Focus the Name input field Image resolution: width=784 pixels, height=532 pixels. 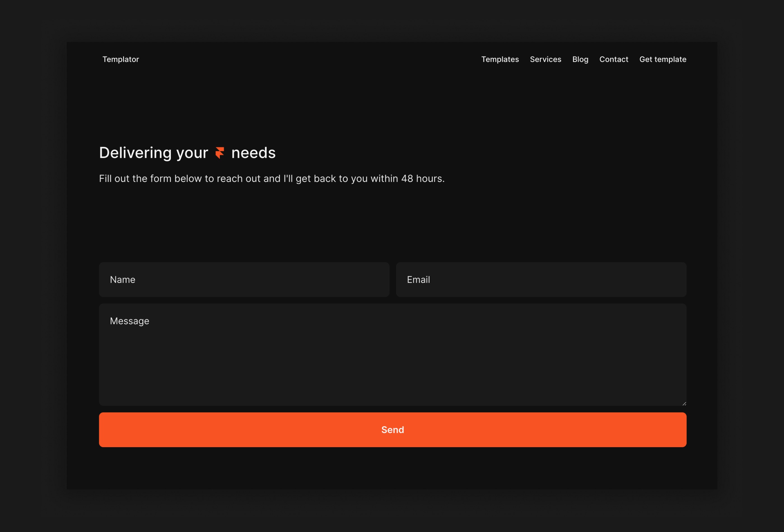point(244,280)
